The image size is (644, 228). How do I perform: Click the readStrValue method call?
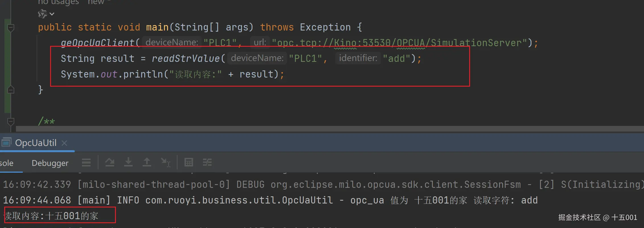pos(186,58)
